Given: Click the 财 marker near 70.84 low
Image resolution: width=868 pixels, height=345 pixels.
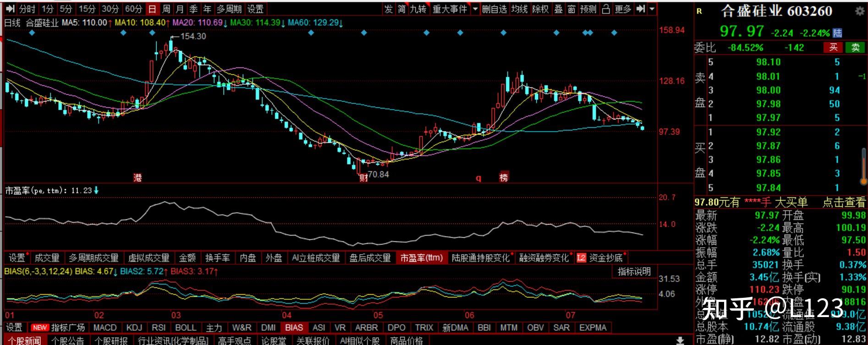Looking at the screenshot, I should click(x=363, y=177).
